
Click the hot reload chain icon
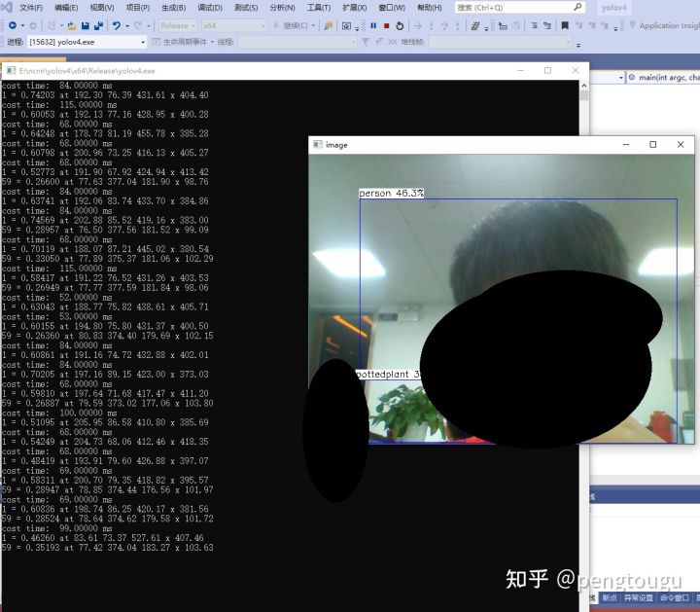[x=475, y=26]
